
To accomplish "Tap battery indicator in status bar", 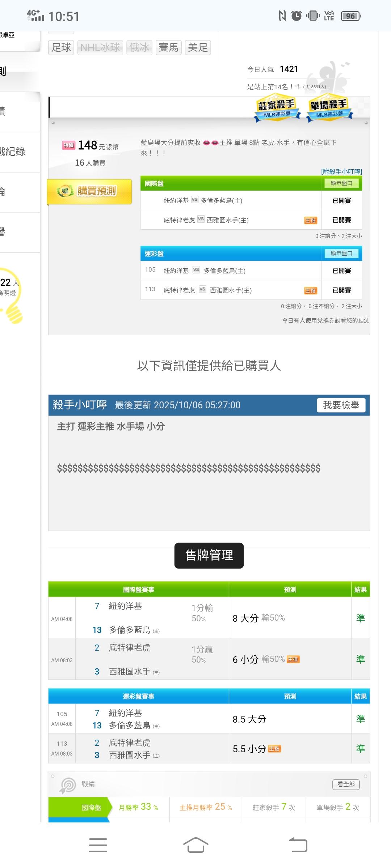I will point(351,16).
